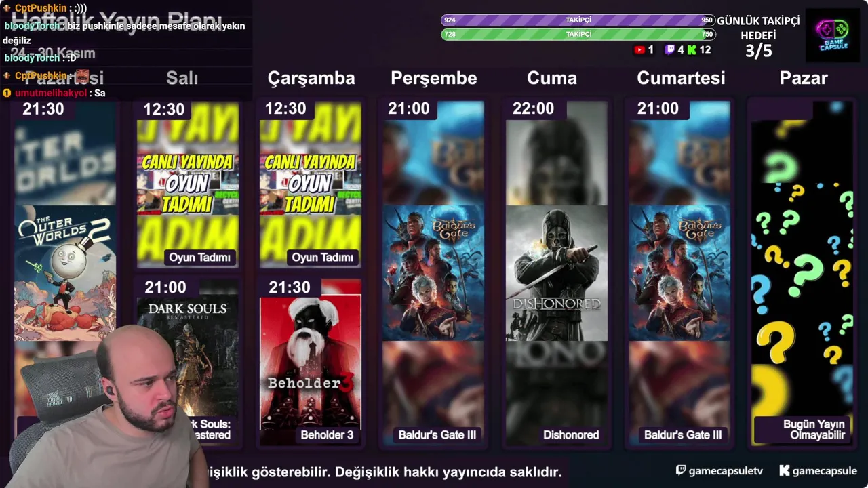Click the 21:00 time under Perşembe
This screenshot has height=488, width=868.
pos(409,108)
